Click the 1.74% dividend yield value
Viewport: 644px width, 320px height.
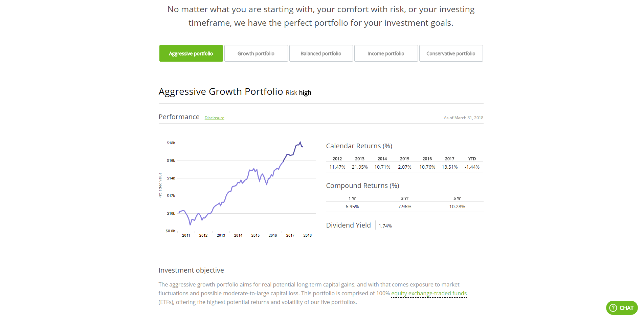tap(385, 226)
